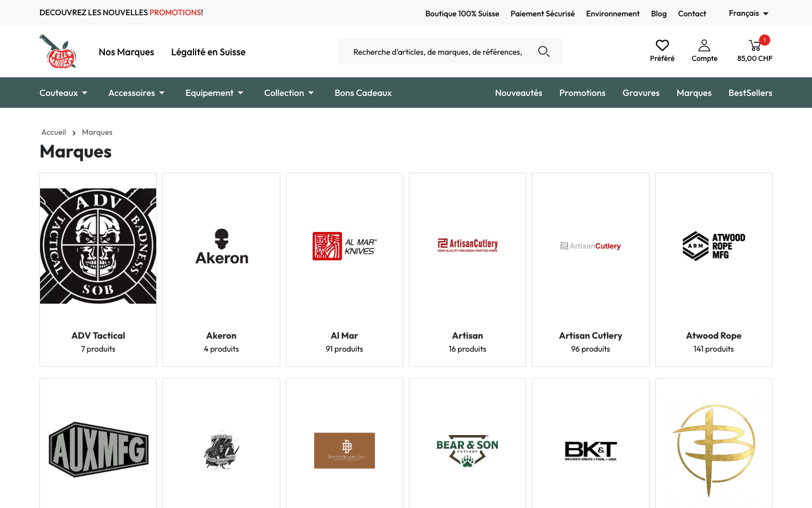812x508 pixels.
Task: Click the Yell Knives site logo
Action: [x=58, y=51]
